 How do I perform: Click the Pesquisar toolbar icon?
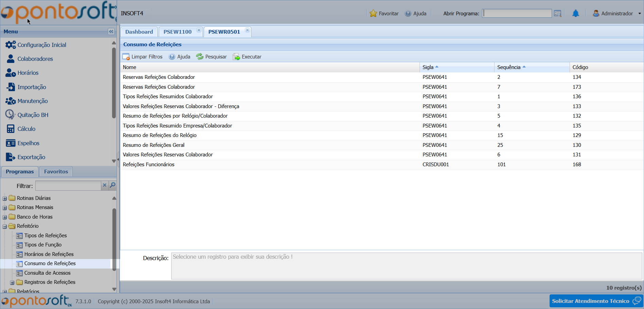click(200, 57)
